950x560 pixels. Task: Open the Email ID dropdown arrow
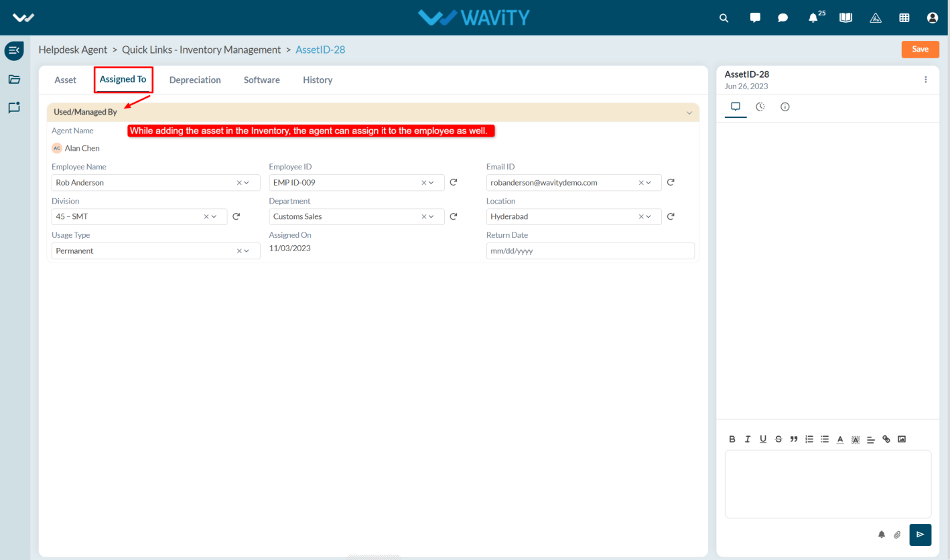pyautogui.click(x=648, y=182)
